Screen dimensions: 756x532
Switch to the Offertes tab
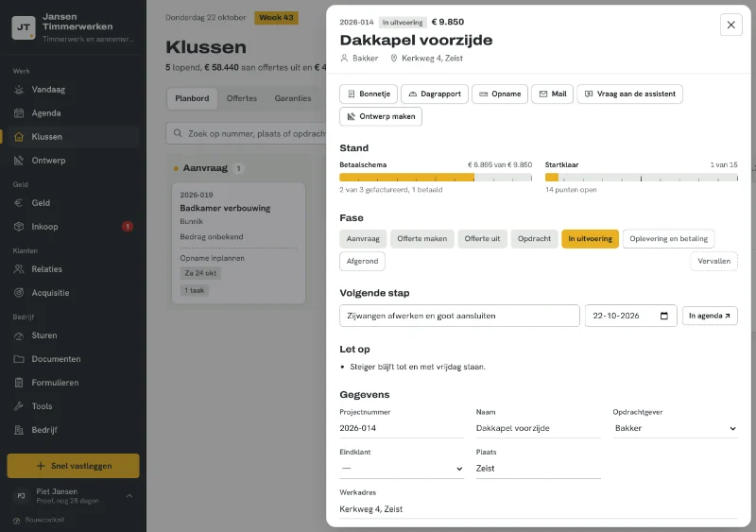tap(242, 98)
